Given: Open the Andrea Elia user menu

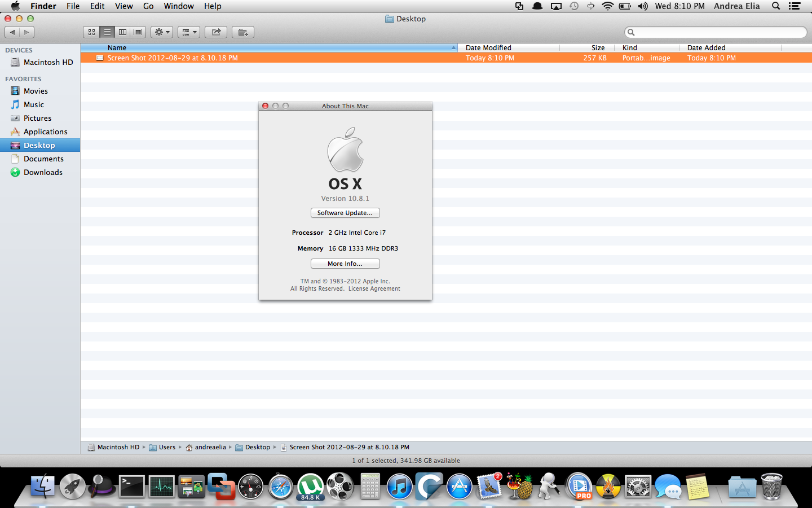Looking at the screenshot, I should pos(736,6).
